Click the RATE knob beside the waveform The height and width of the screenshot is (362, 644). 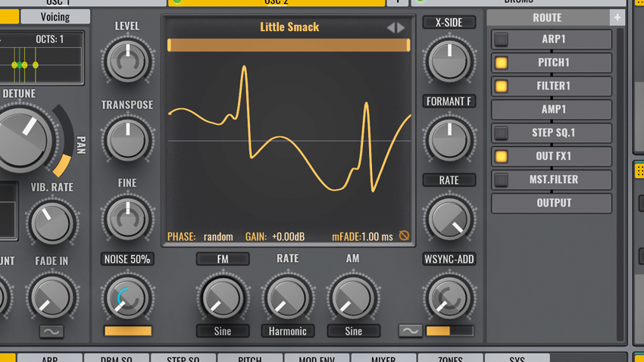[x=449, y=219]
